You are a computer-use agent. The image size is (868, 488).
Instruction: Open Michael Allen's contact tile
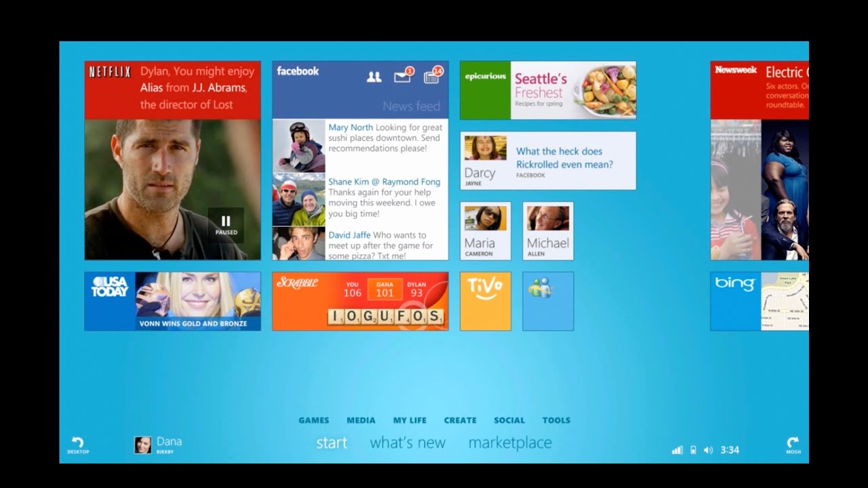[548, 231]
